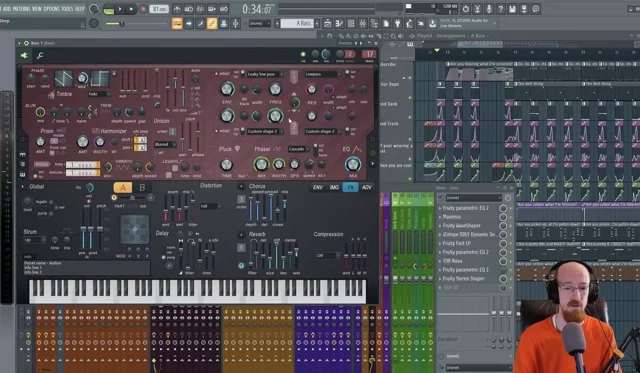The width and height of the screenshot is (640, 373).
Task: Toggle the playlist magnet snap icon
Action: coord(330,36)
